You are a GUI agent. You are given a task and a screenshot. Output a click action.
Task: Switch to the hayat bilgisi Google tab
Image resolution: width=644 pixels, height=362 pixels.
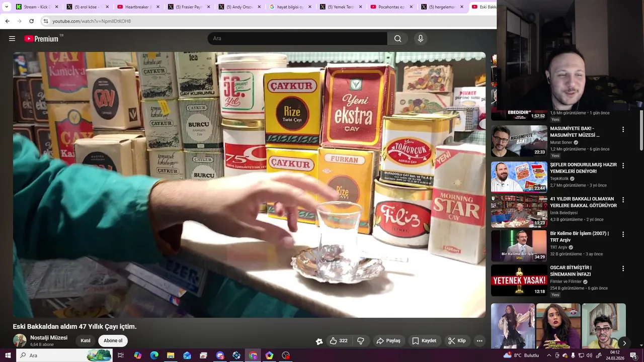[291, 7]
